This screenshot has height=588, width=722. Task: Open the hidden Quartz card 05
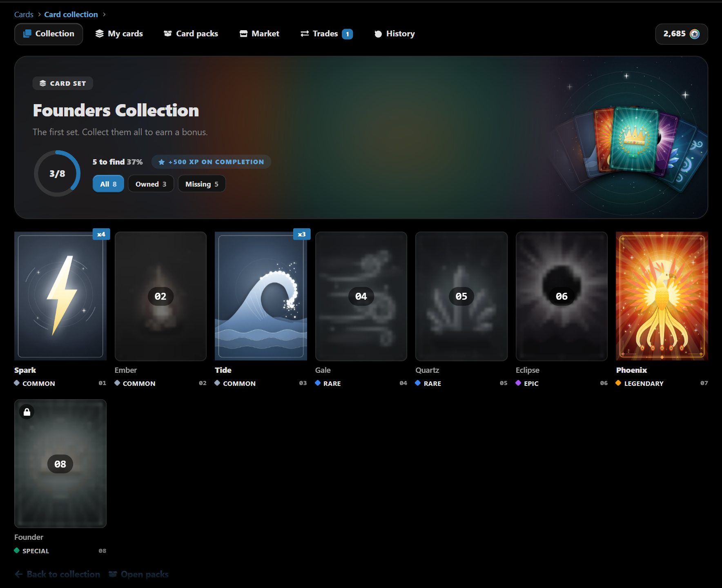click(x=461, y=296)
